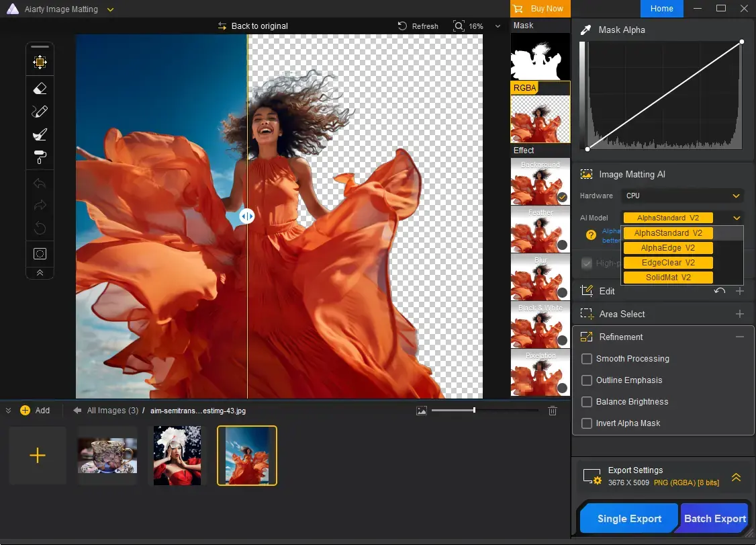The width and height of the screenshot is (756, 545).
Task: Turn on Invert Alpha Mask
Action: click(587, 423)
